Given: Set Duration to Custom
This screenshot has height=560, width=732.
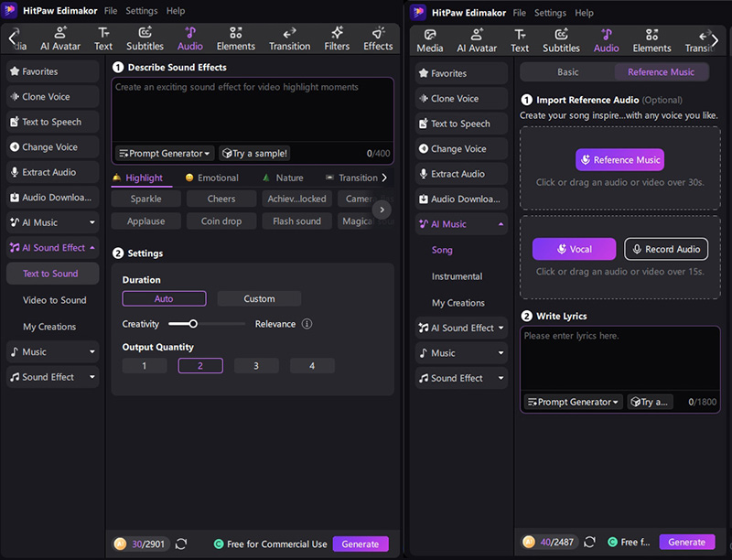Looking at the screenshot, I should 259,298.
